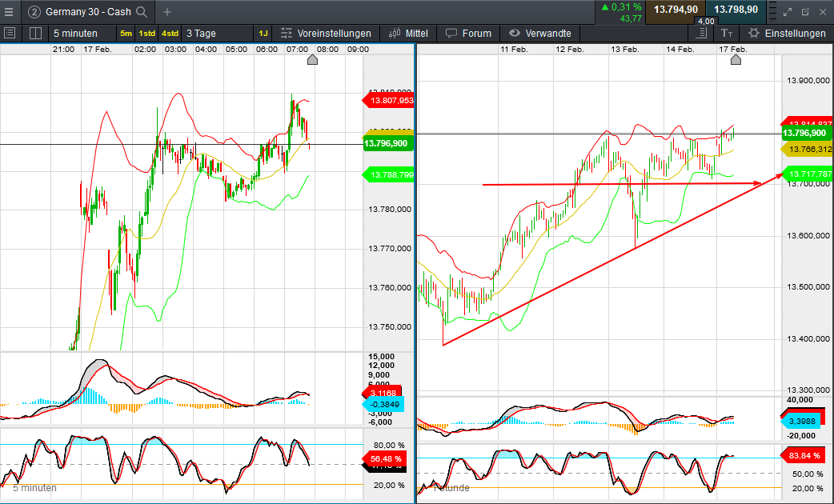Image resolution: width=834 pixels, height=504 pixels.
Task: Click the 56,48 % stochastic label
Action: point(384,458)
